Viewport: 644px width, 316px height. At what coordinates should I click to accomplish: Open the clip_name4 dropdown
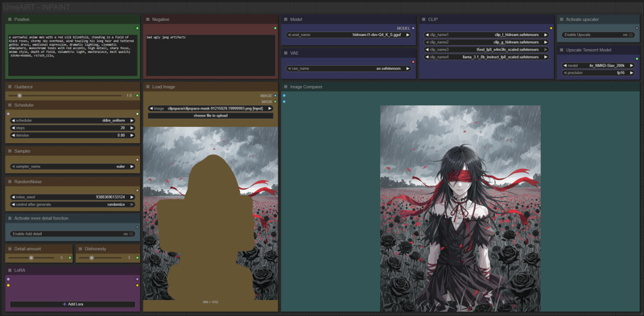(486, 57)
